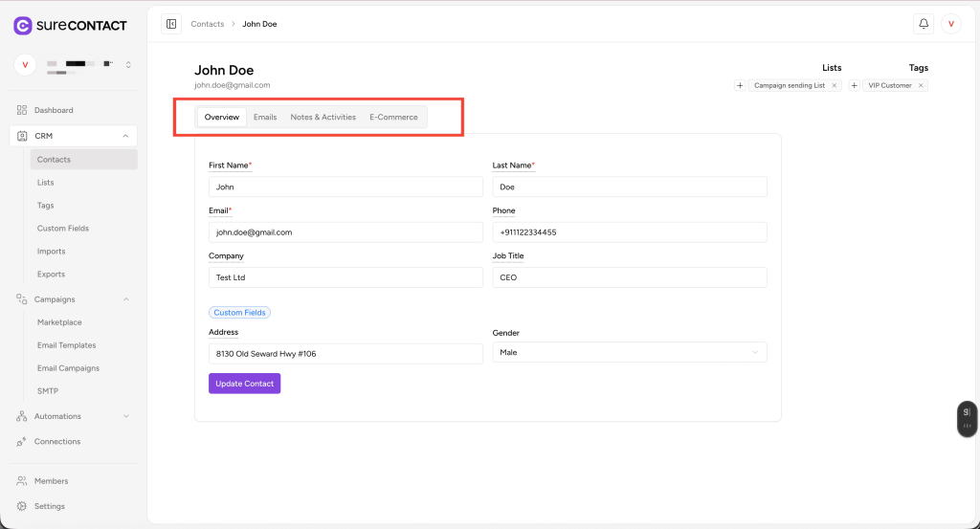Switch to the Emails tab
This screenshot has width=980, height=529.
265,117
